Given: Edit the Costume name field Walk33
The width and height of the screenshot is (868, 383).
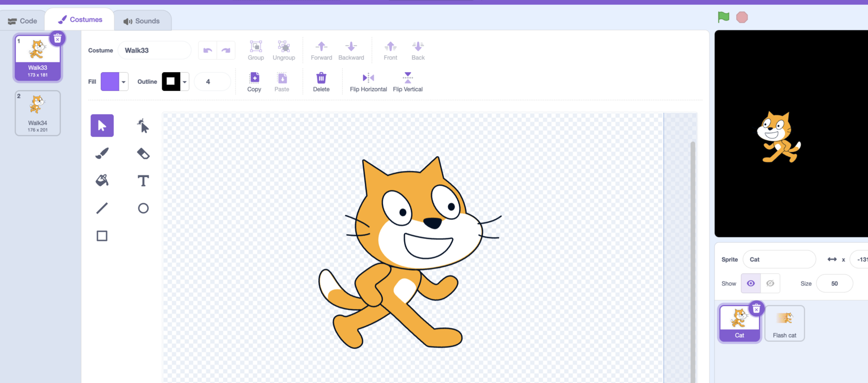Looking at the screenshot, I should (x=154, y=50).
